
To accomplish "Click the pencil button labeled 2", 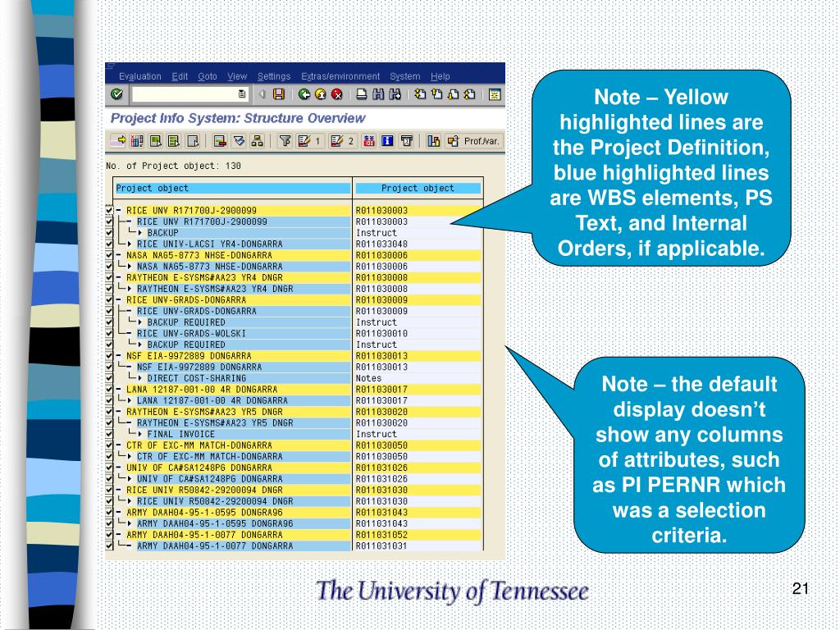I will pos(342,141).
